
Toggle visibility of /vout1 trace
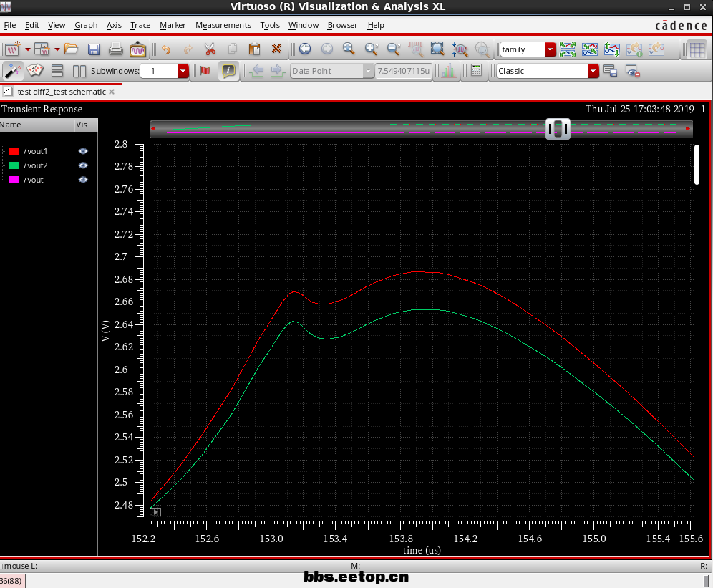click(83, 151)
